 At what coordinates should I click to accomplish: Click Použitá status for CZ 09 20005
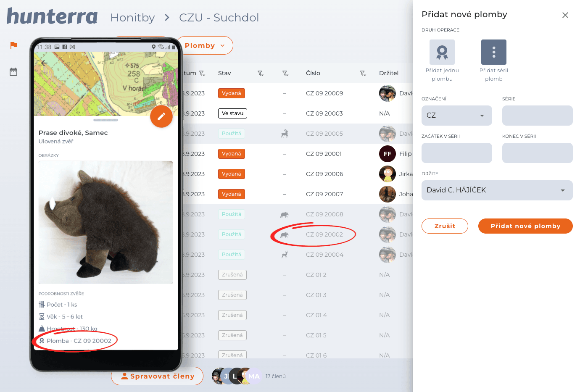232,134
